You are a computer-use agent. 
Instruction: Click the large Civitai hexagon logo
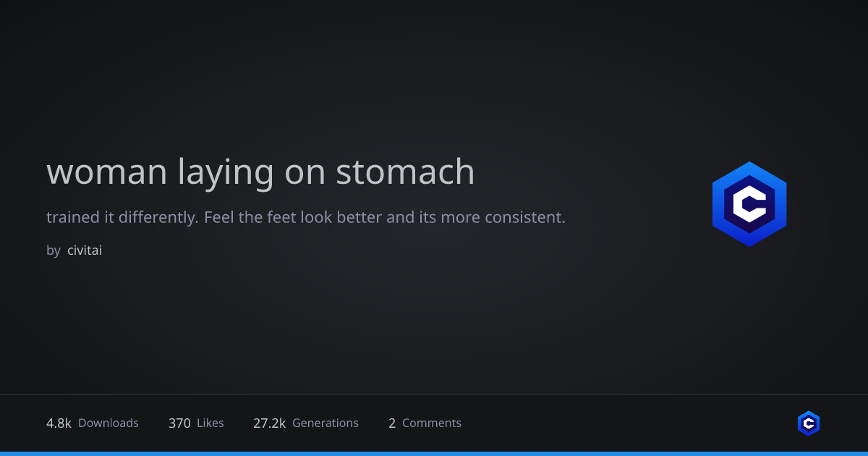[x=749, y=204]
